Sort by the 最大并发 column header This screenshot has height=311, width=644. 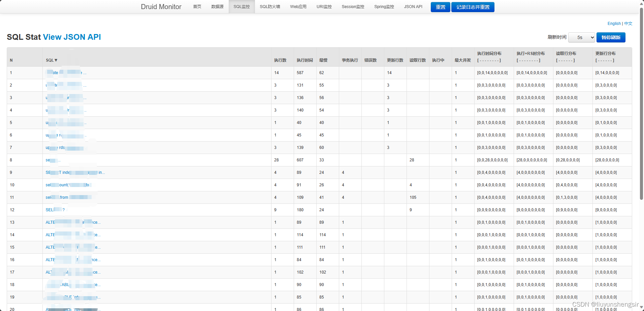(x=462, y=60)
